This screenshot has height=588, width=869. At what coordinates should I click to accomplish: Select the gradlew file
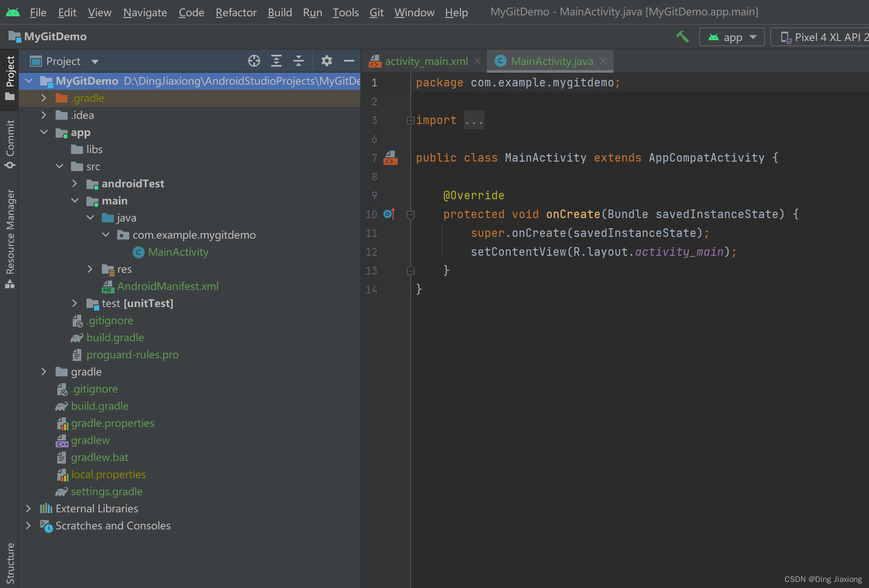click(90, 440)
